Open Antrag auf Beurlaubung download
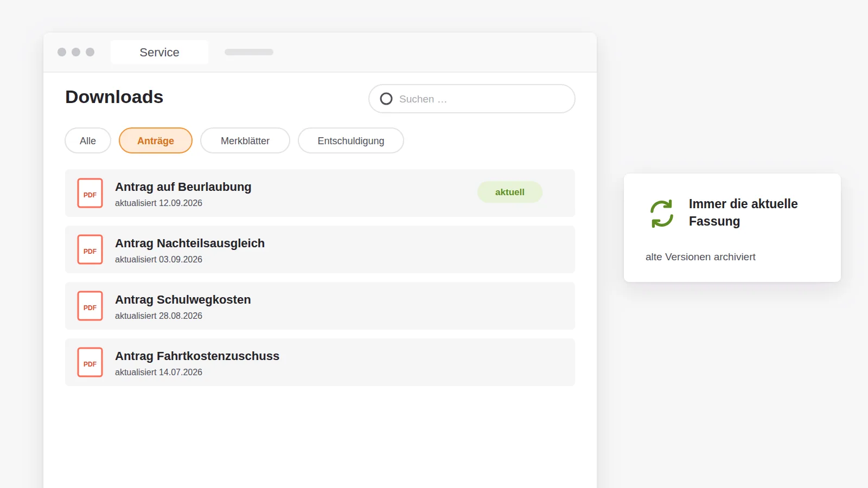 point(320,193)
